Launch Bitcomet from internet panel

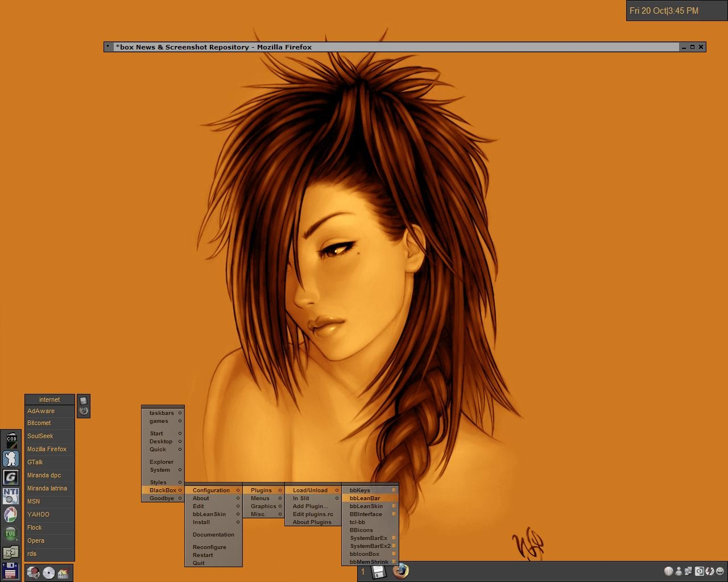point(49,423)
